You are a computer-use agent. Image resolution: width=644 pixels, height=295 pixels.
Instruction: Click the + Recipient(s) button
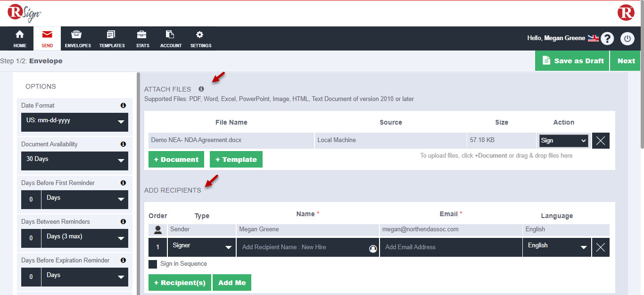point(180,283)
